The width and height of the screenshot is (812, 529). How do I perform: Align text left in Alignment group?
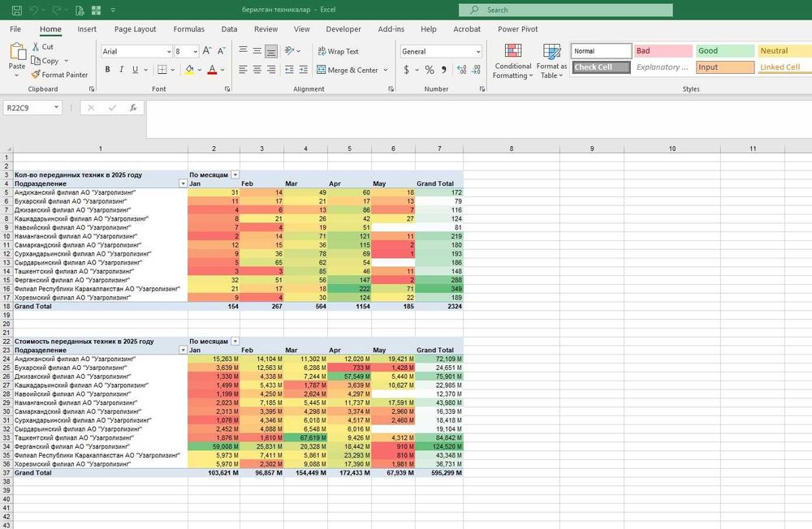[x=243, y=69]
